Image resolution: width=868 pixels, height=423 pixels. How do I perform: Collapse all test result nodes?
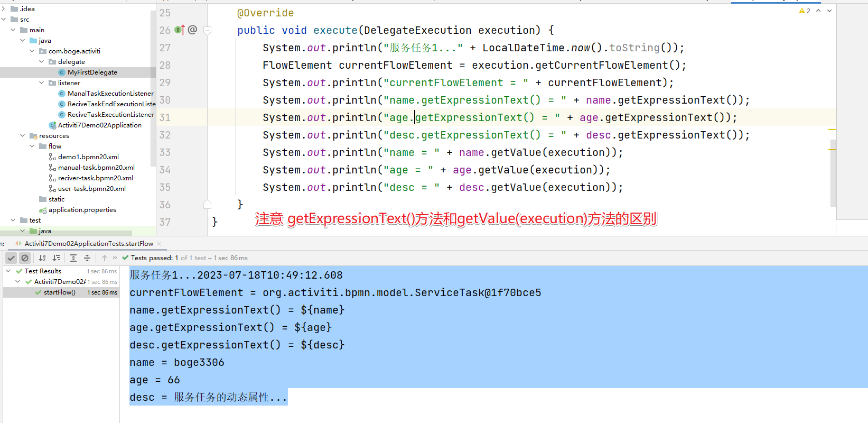[87, 258]
